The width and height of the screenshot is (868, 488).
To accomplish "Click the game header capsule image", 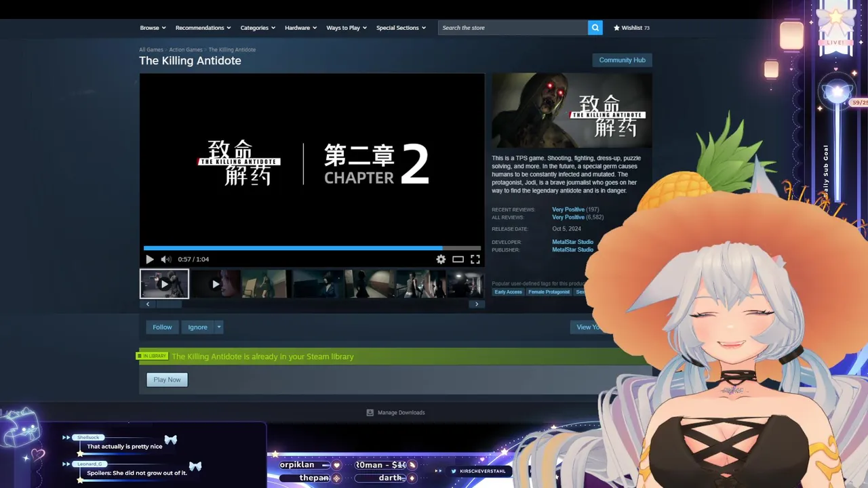I will (x=572, y=110).
